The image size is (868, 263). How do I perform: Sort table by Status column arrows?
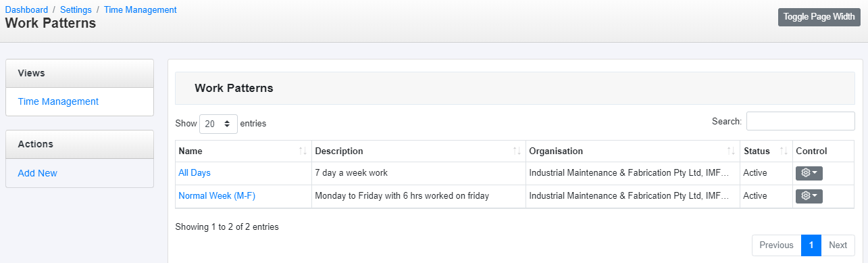tap(784, 151)
